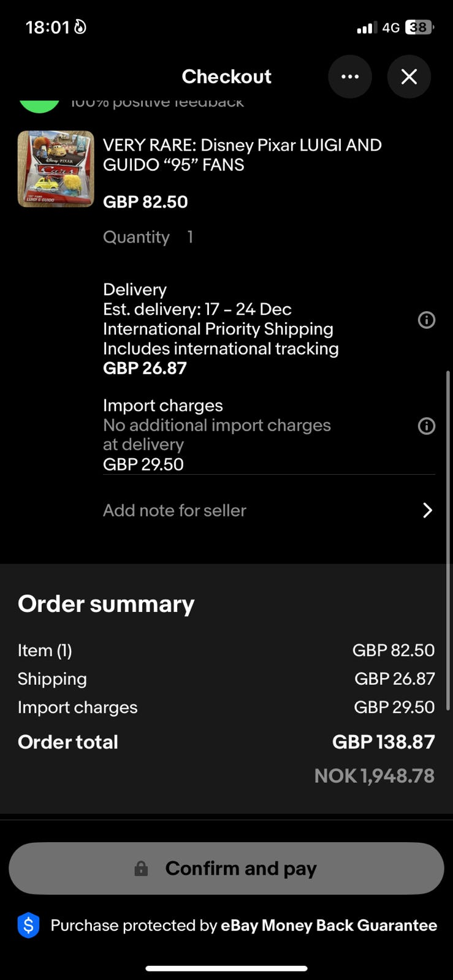Tap the VERY RARE Disney Pixar item title
Image resolution: width=453 pixels, height=980 pixels.
pyautogui.click(x=242, y=154)
